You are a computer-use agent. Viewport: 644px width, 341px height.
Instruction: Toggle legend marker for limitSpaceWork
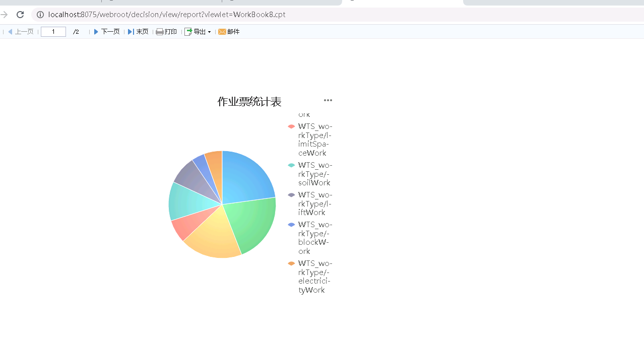[291, 126]
